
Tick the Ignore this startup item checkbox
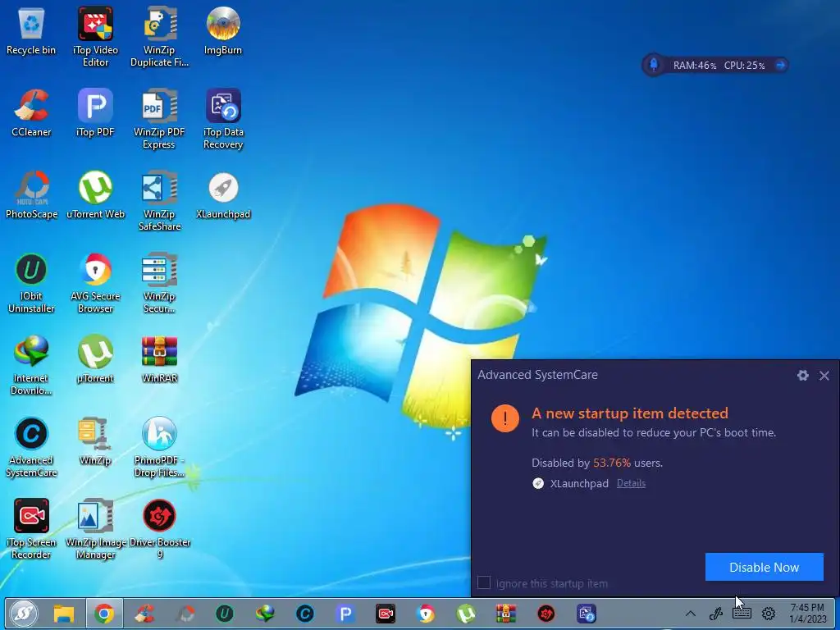pos(484,582)
